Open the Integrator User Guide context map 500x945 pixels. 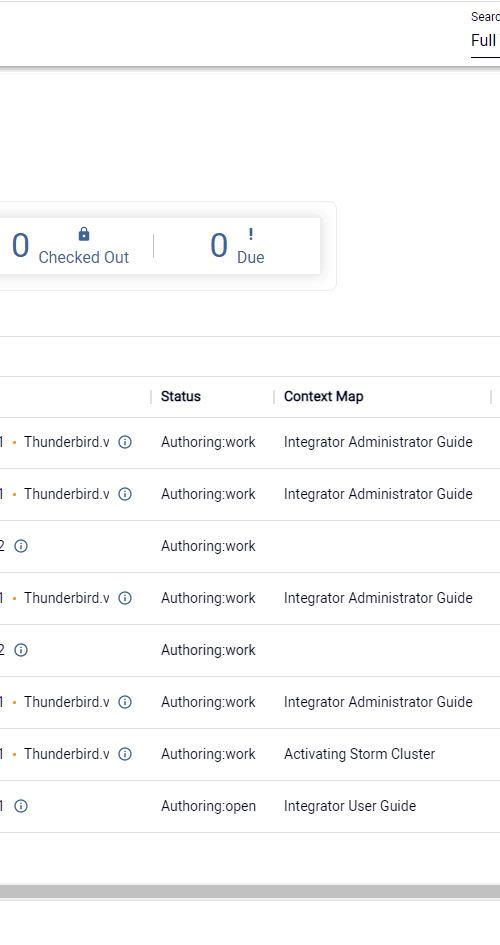(x=350, y=806)
